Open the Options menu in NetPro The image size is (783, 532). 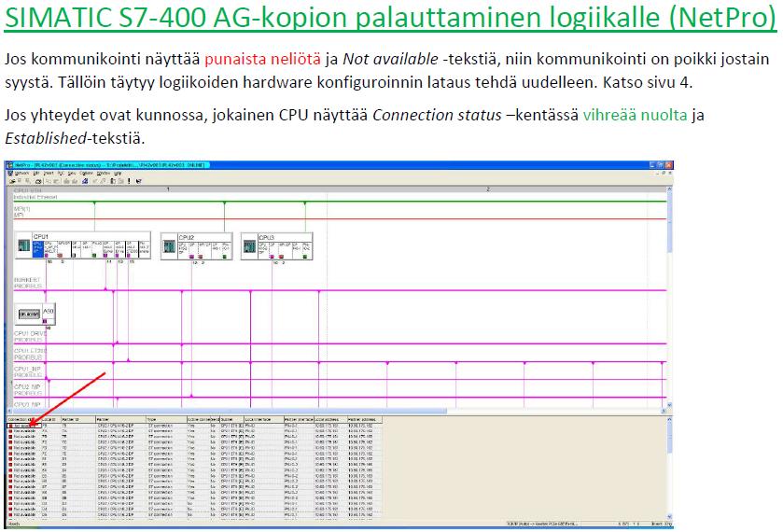pyautogui.click(x=86, y=173)
